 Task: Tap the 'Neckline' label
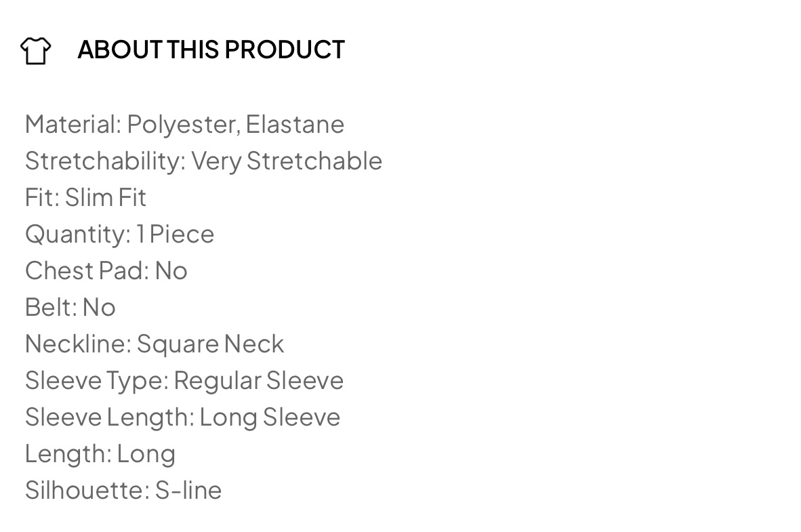pos(78,344)
